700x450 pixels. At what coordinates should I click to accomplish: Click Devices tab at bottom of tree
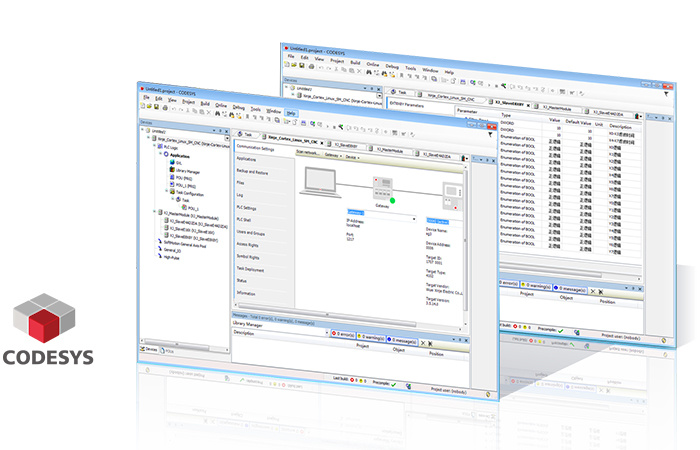pos(149,349)
